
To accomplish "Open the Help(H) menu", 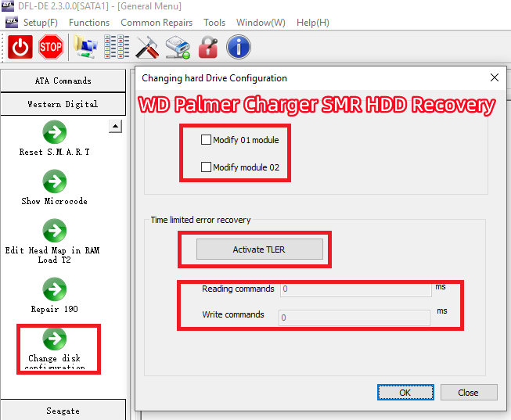I will pos(313,23).
